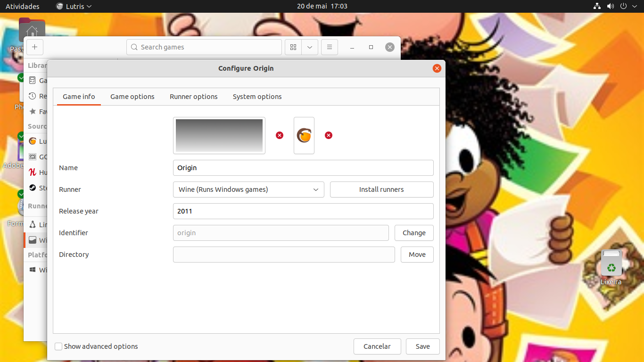This screenshot has width=644, height=362.
Task: Switch to the Game info tab
Action: point(79,97)
